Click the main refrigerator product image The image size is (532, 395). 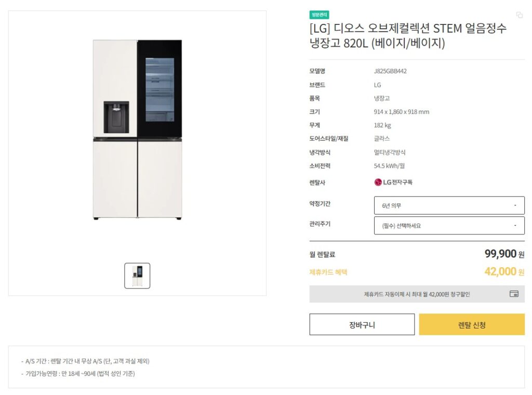(x=137, y=135)
